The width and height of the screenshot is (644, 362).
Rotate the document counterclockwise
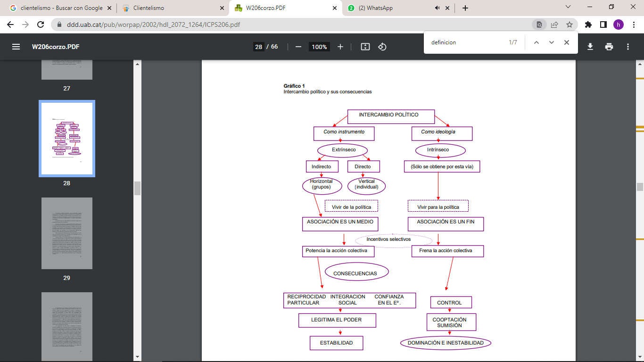(382, 47)
